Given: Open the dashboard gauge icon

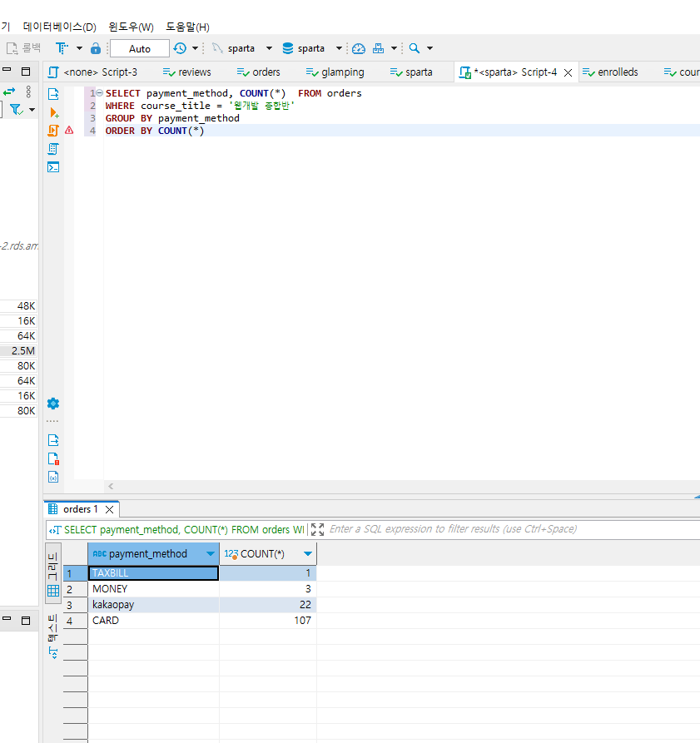Looking at the screenshot, I should [359, 48].
